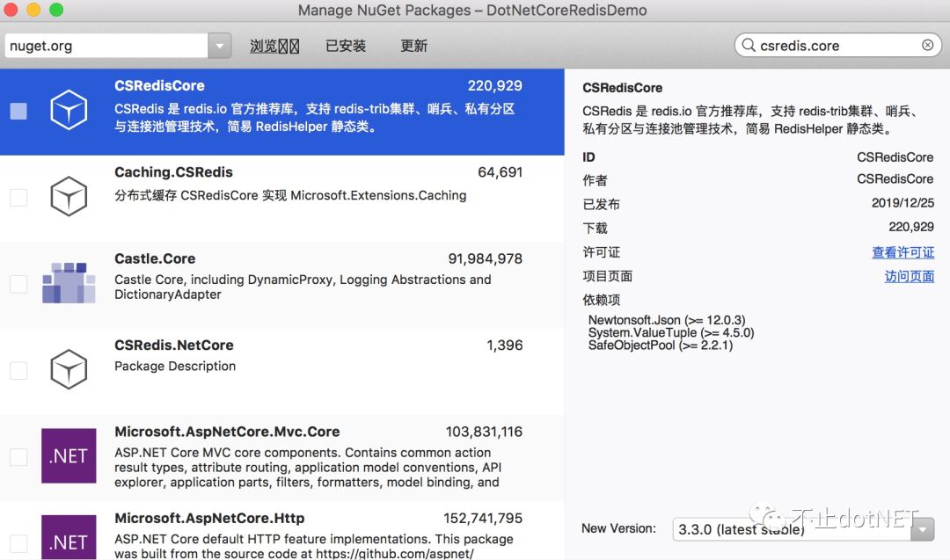Switch to the 已安装 tab

pos(345,45)
